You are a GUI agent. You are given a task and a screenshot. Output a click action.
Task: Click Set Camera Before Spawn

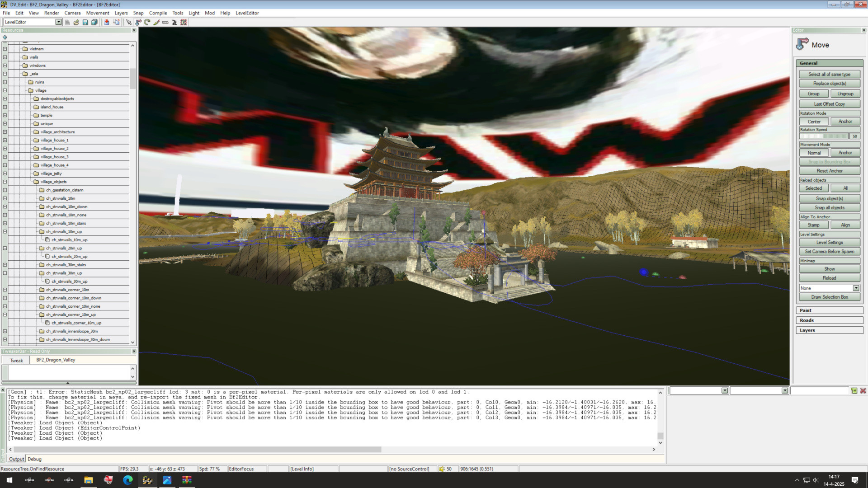[x=829, y=251]
